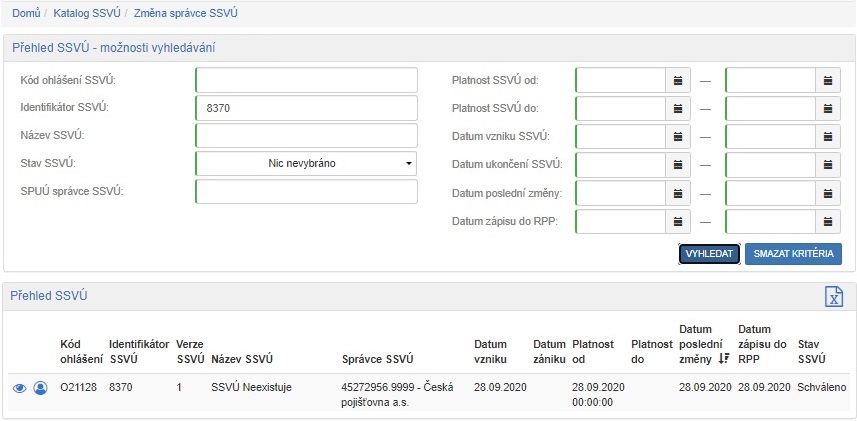Open calendar for Platnost SSVÚ do start date
The height and width of the screenshot is (421, 857).
678,108
